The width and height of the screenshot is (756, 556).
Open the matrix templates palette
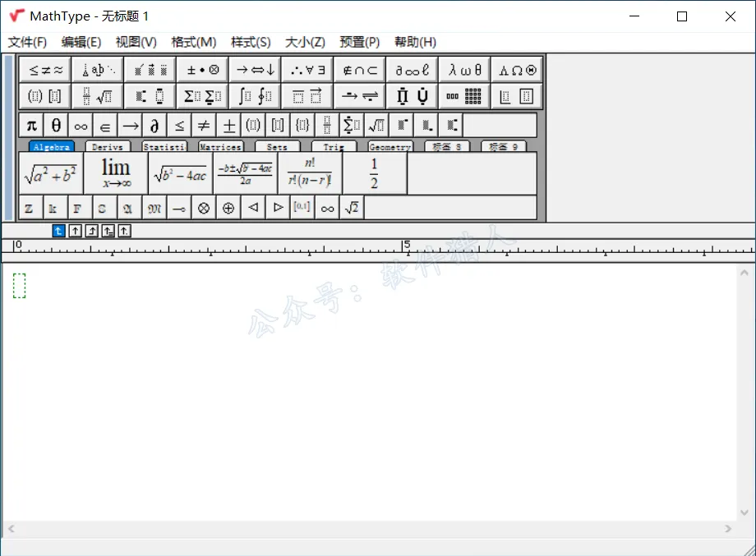(465, 96)
